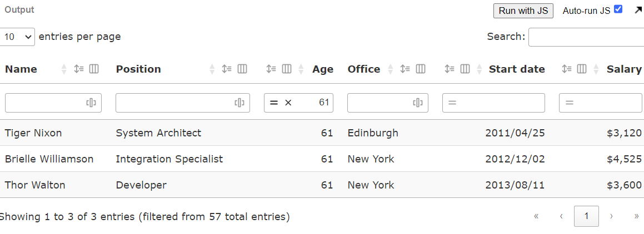Click the equals condition icon in Age filter
Image resolution: width=644 pixels, height=234 pixels.
[273, 103]
